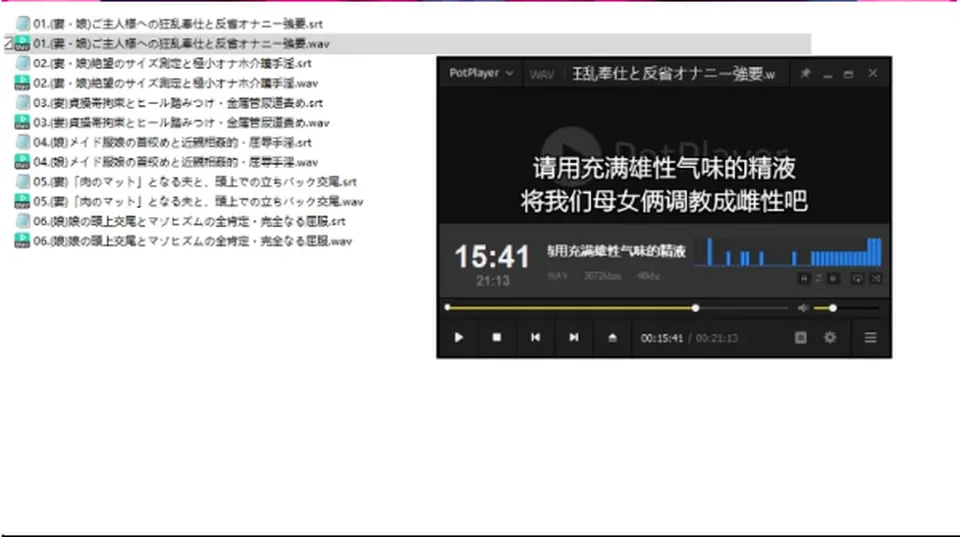Screen dimensions: 960x537
Task: Toggle the repeat loop icon between A and B
Action: tap(819, 279)
